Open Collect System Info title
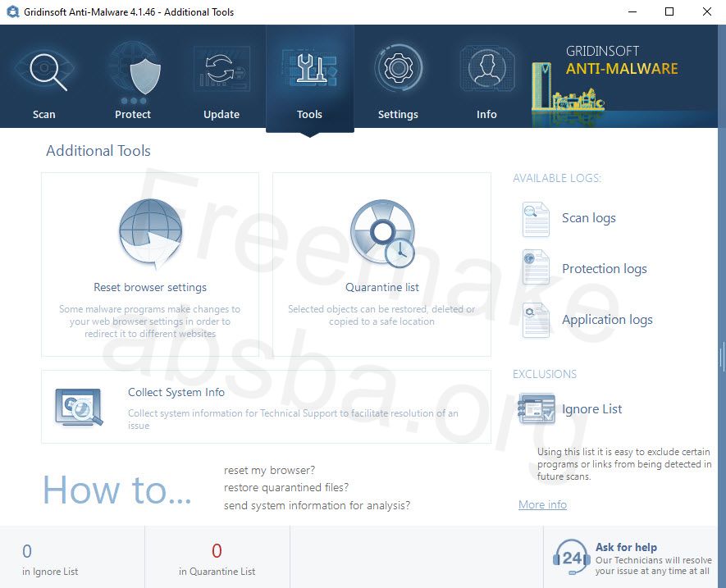 (176, 392)
